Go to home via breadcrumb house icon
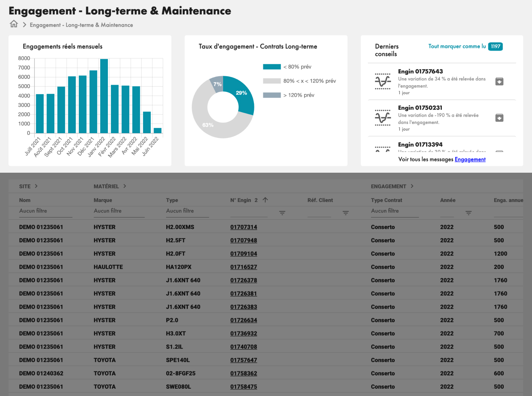Viewport: 532px width, 396px height. click(x=14, y=24)
